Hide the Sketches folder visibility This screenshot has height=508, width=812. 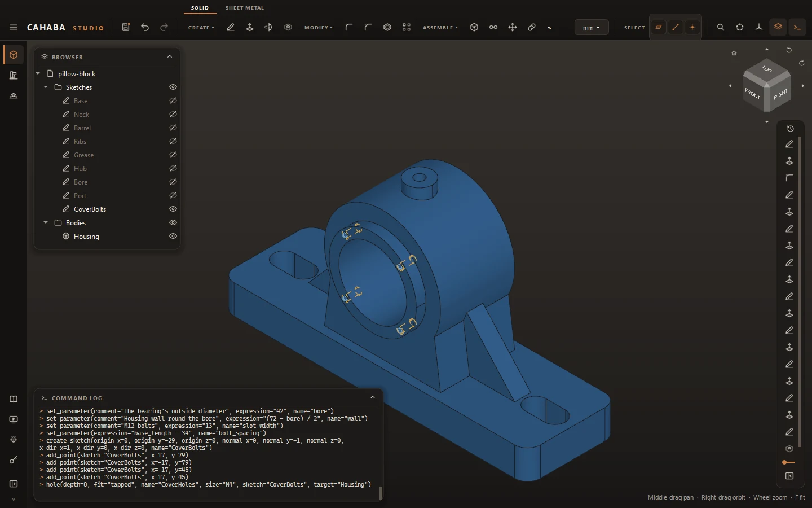[173, 87]
